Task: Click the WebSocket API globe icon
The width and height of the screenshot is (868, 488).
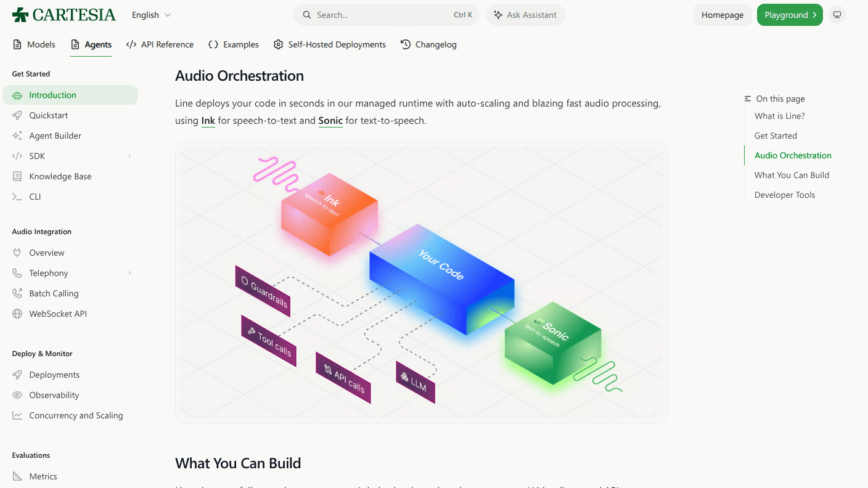Action: point(17,314)
